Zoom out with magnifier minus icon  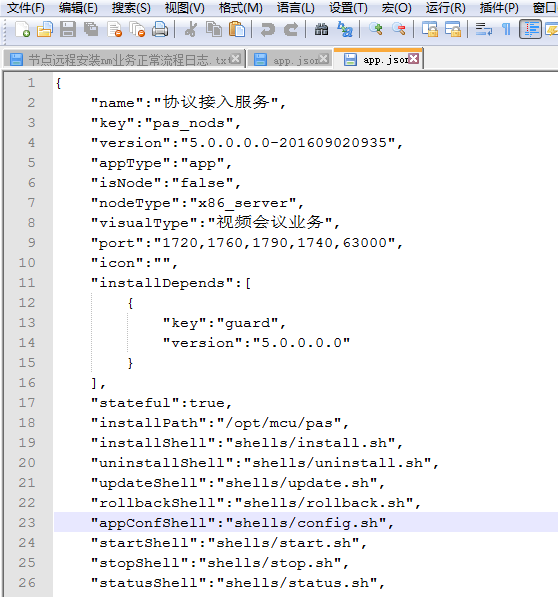(399, 29)
